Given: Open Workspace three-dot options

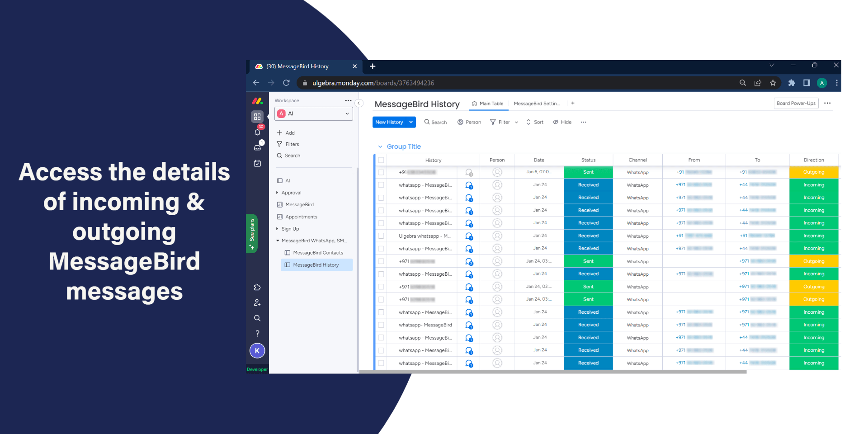Looking at the screenshot, I should 348,100.
